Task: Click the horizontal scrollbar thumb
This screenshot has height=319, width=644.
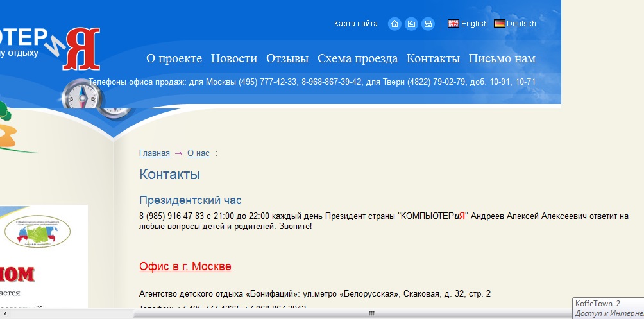Action: pyautogui.click(x=371, y=314)
